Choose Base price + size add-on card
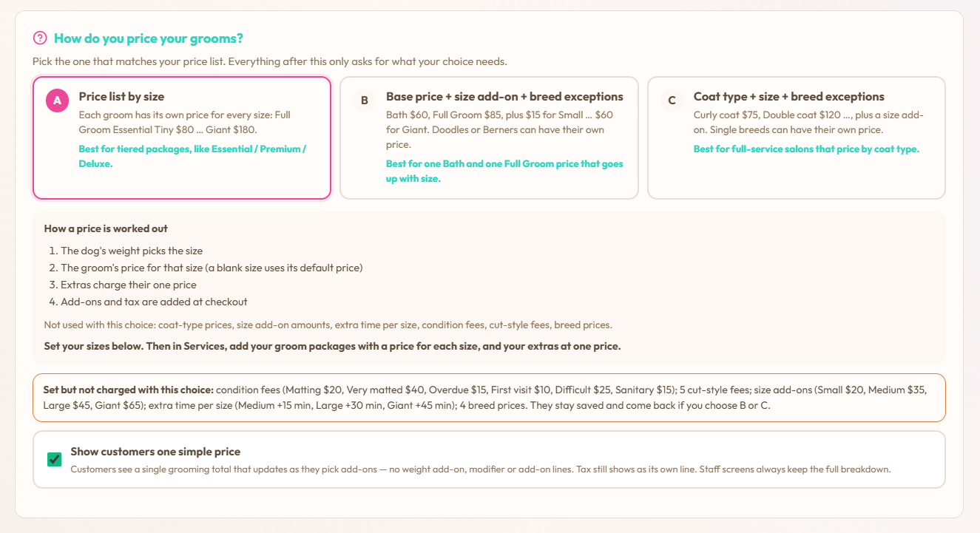The width and height of the screenshot is (980, 533). pos(489,138)
